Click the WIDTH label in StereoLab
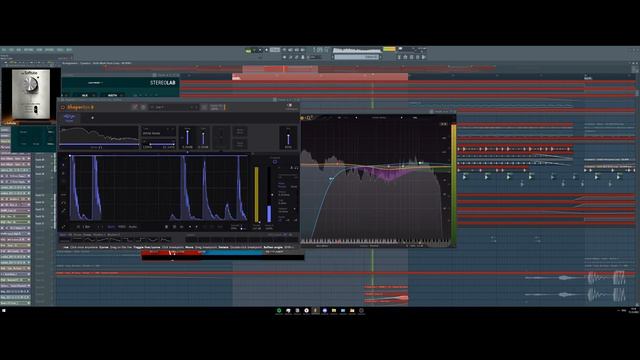 [x=112, y=95]
